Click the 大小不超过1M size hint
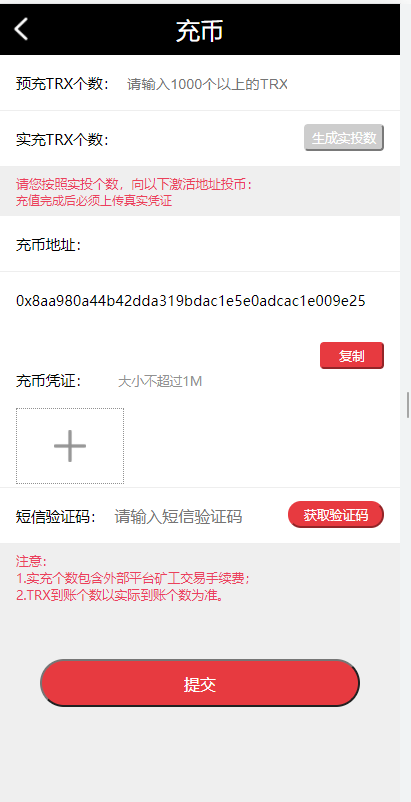Viewport: 411px width, 802px height. coord(160,381)
